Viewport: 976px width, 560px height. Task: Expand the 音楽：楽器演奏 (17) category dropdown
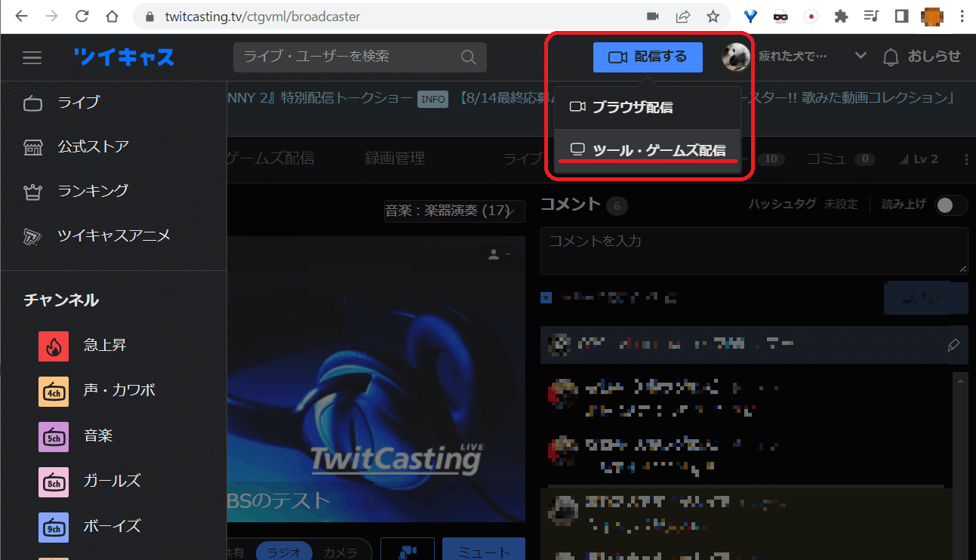click(x=454, y=211)
